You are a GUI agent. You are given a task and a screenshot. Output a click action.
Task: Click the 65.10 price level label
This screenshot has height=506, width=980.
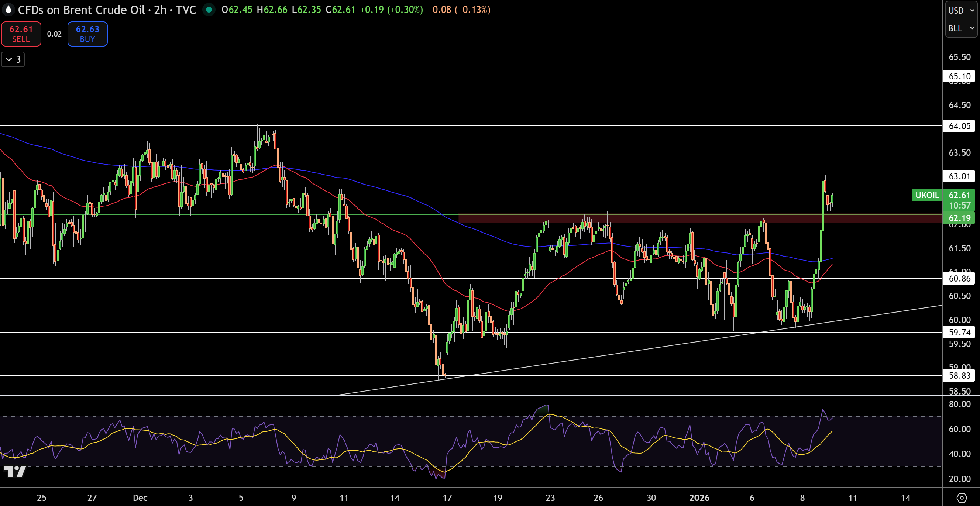click(x=959, y=76)
